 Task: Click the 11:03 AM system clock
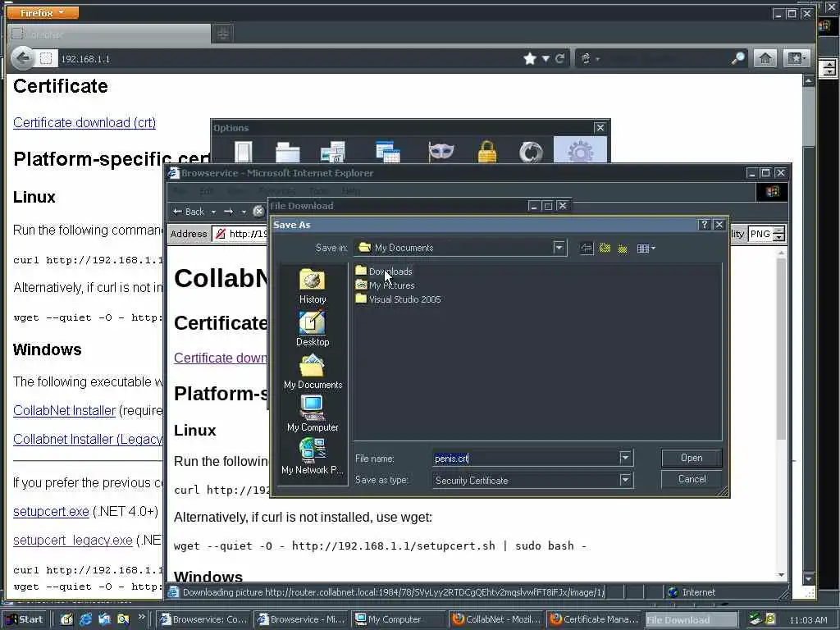(808, 620)
